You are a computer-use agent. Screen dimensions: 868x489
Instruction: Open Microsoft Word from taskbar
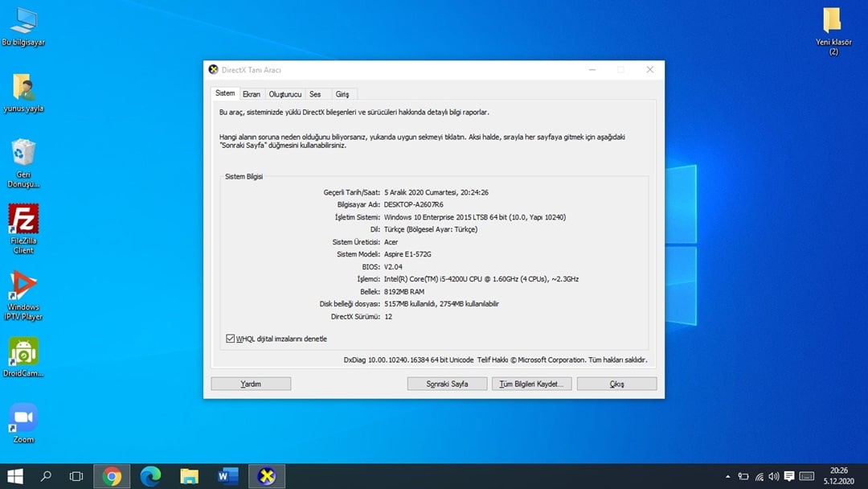tap(228, 476)
